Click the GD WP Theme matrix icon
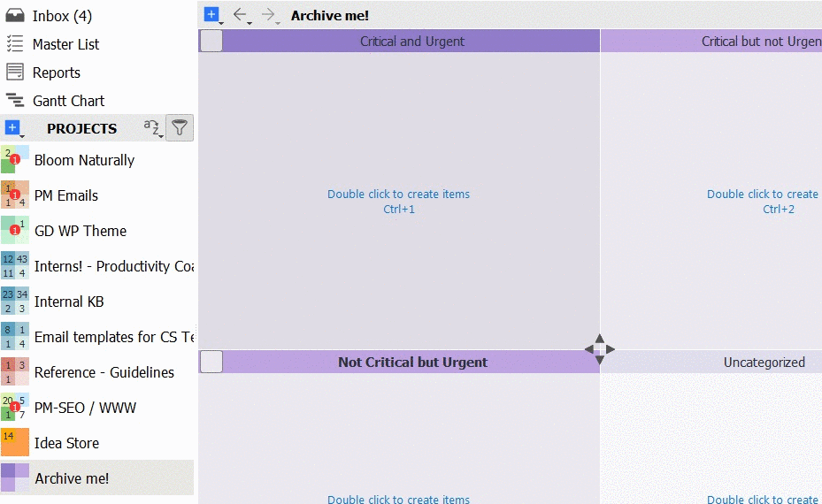 point(14,231)
